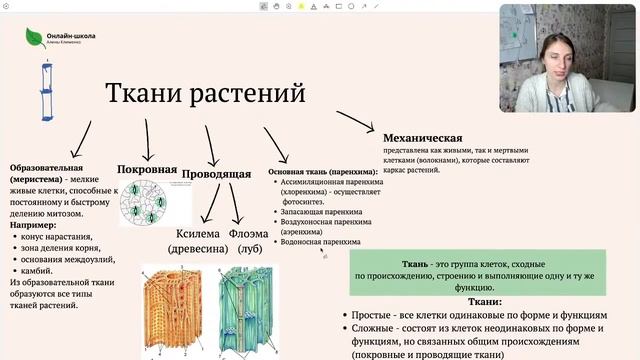Select the text stamp tool icon
640x360 pixels.
[x=313, y=6]
